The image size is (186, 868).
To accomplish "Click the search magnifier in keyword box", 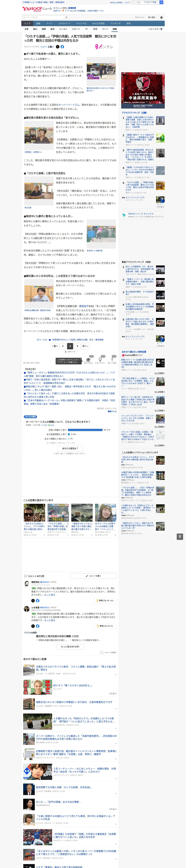I will (x=66, y=18).
